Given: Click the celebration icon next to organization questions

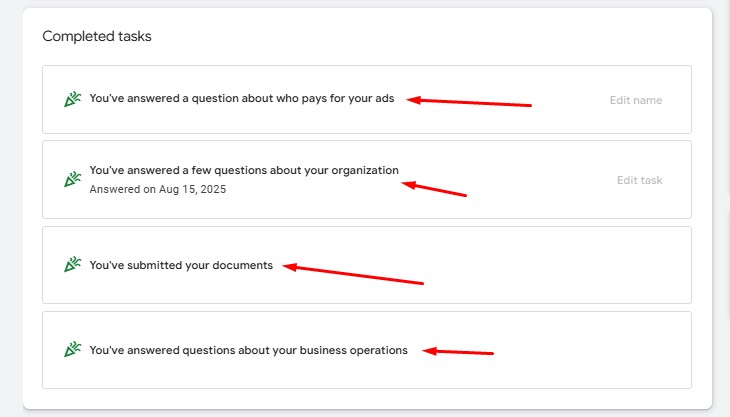Looking at the screenshot, I should (73, 179).
